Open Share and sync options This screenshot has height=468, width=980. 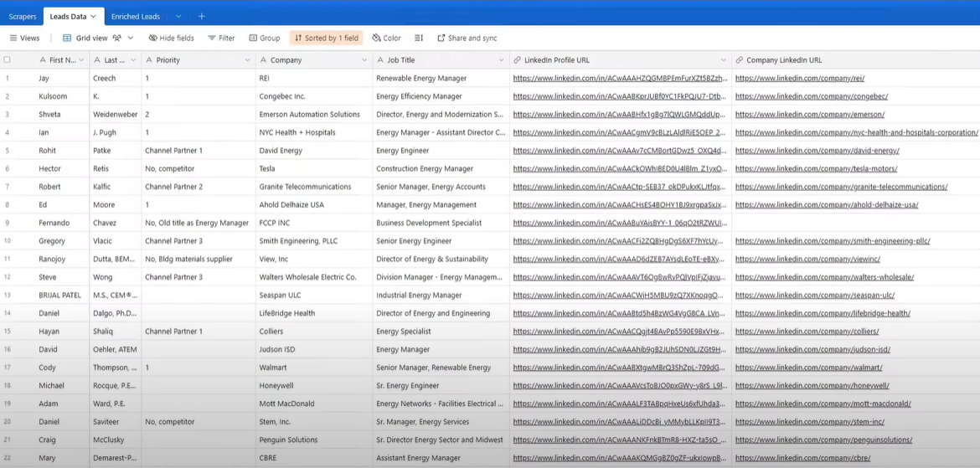point(467,39)
